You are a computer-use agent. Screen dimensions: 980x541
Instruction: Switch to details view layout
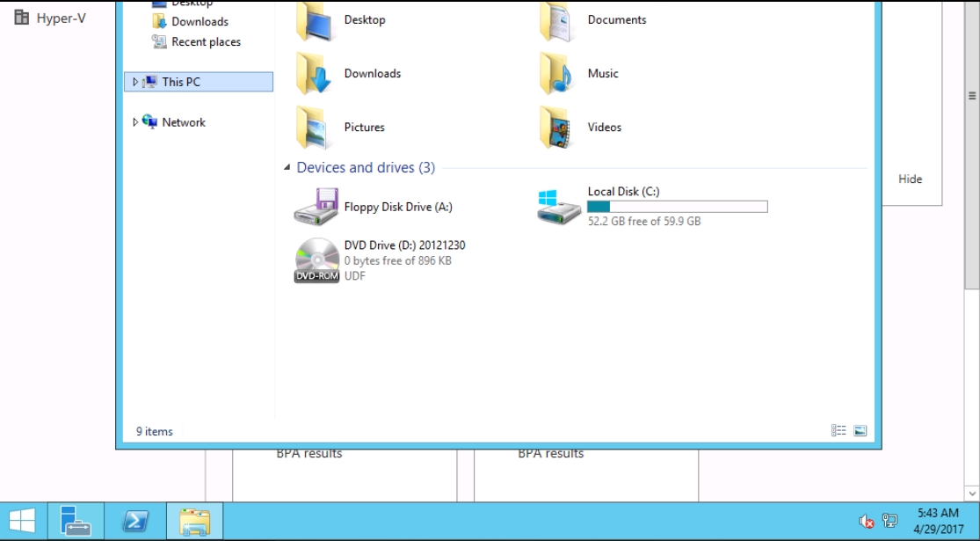pyautogui.click(x=838, y=431)
